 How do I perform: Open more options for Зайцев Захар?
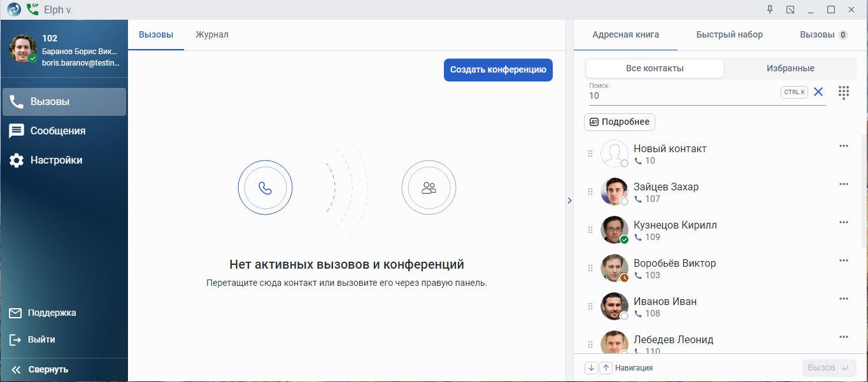click(x=844, y=184)
